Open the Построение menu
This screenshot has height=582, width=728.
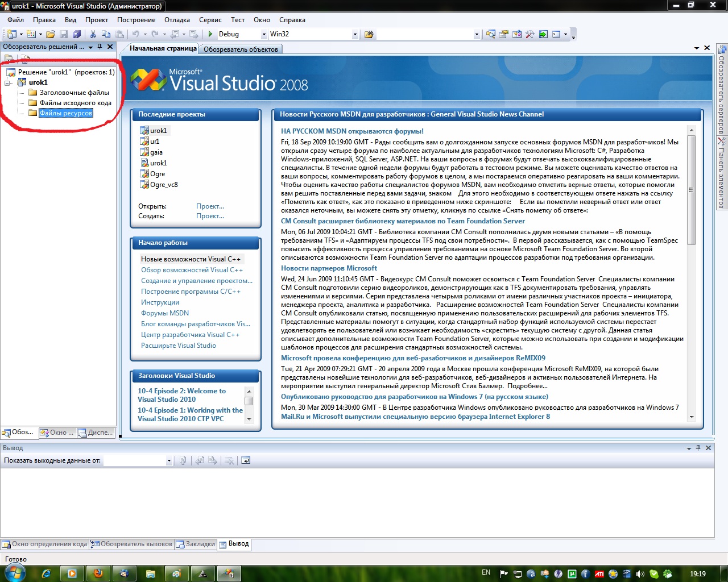click(136, 19)
